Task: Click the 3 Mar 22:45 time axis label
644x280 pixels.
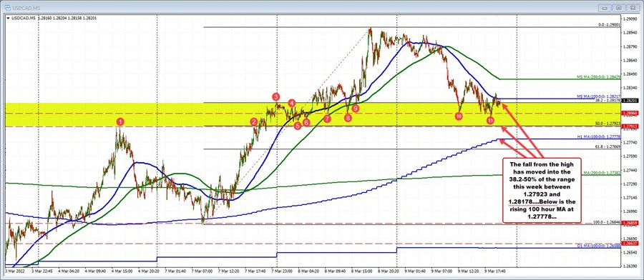Action: pos(42,271)
